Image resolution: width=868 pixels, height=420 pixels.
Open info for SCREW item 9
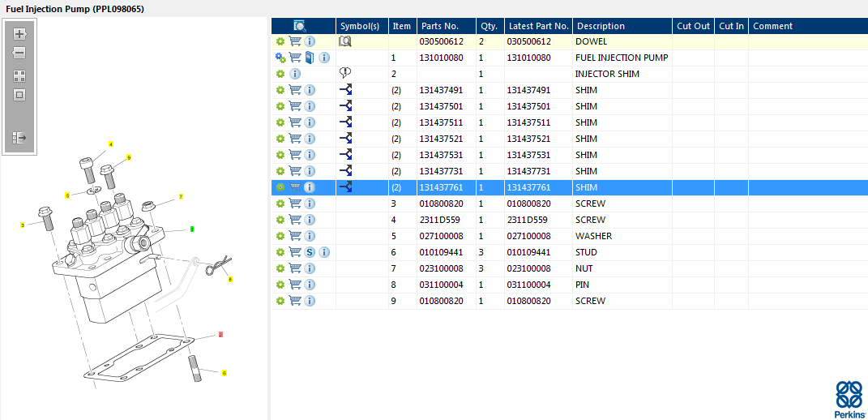[x=310, y=301]
